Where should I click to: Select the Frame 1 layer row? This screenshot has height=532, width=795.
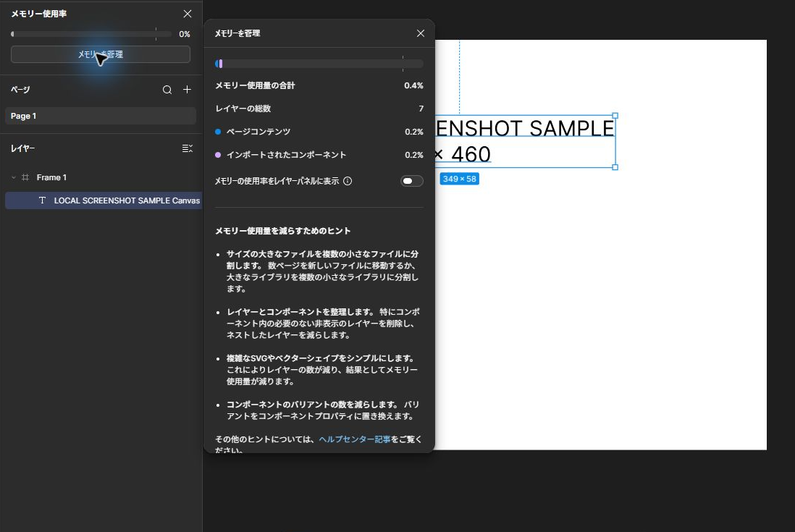101,177
